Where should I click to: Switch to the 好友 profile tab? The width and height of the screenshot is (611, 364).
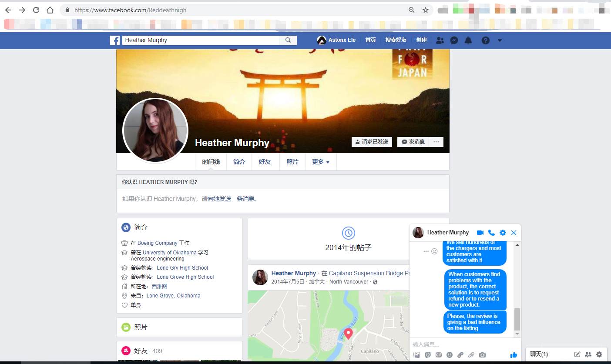[265, 162]
